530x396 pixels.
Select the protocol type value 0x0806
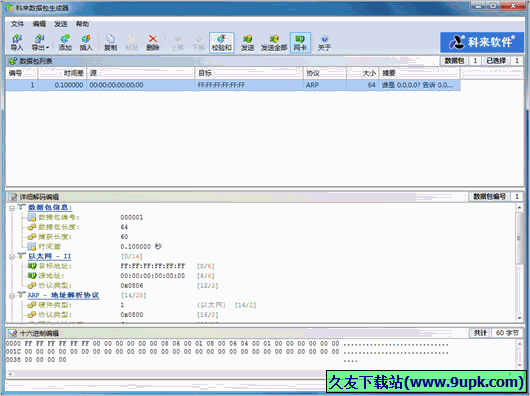[132, 286]
